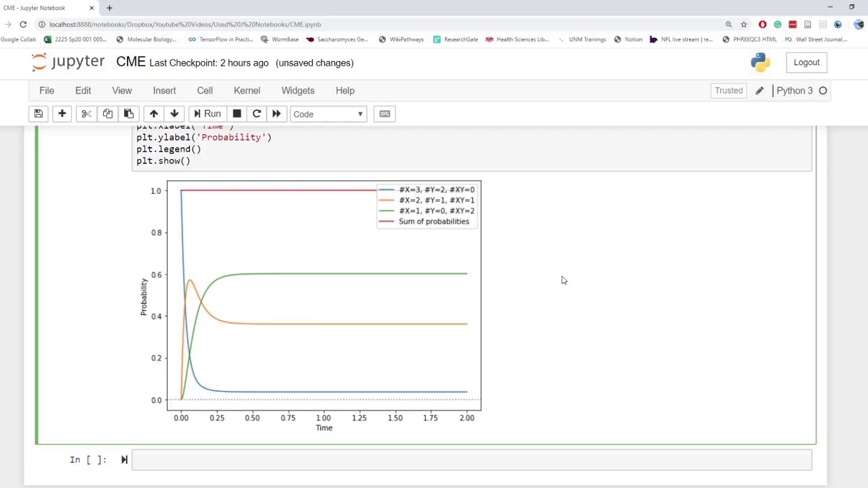Open the cell type dropdown showing Code

(x=328, y=114)
